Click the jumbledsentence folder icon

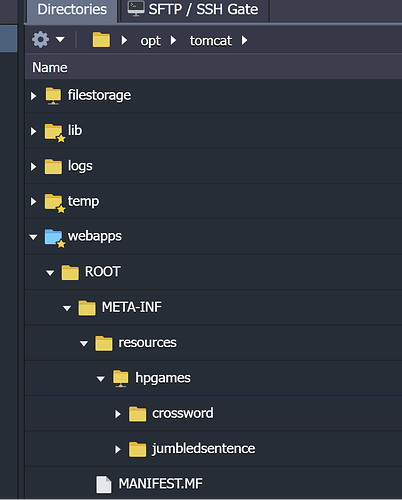click(137, 449)
